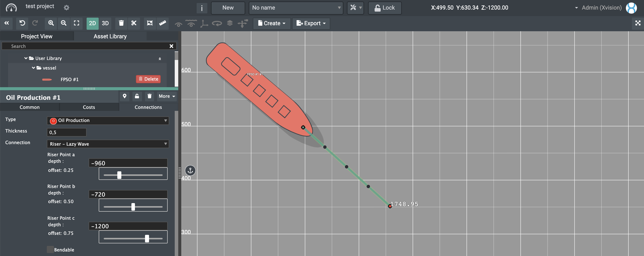Enable the Bendable checkbox

click(50, 249)
